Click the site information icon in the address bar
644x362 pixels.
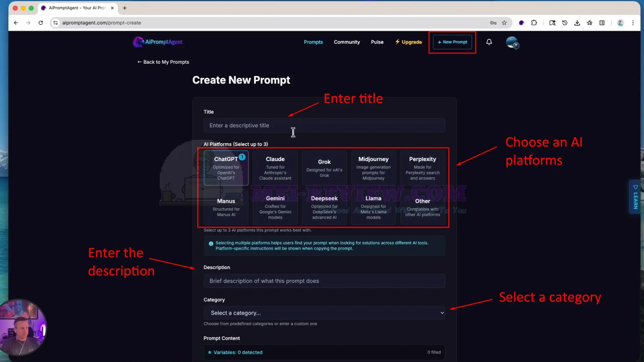click(x=56, y=23)
